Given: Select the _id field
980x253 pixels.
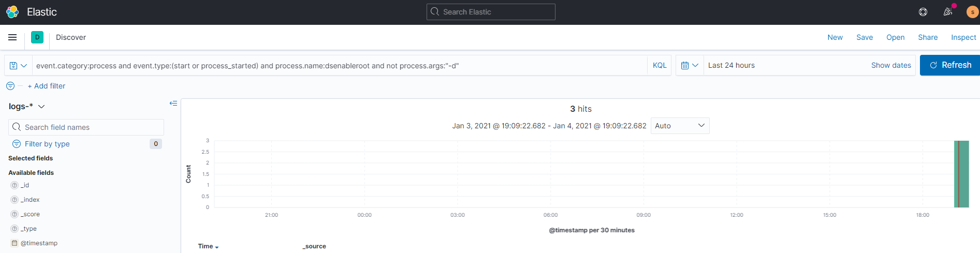Looking at the screenshot, I should tap(25, 185).
